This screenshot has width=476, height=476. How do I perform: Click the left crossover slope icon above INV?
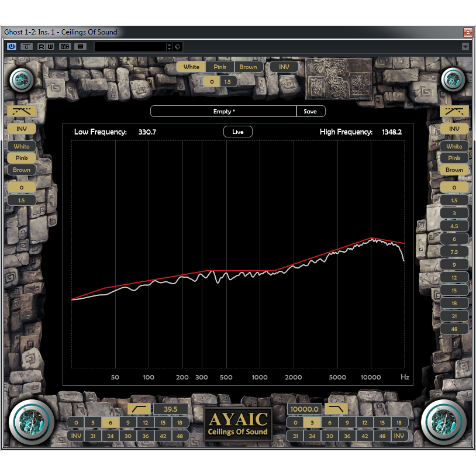pos(22,111)
